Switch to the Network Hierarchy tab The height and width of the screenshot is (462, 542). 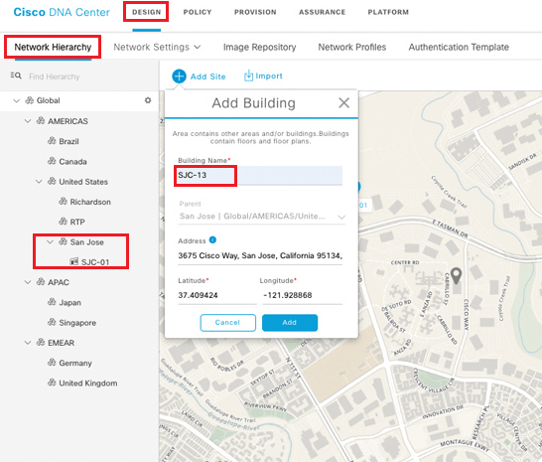pos(53,47)
